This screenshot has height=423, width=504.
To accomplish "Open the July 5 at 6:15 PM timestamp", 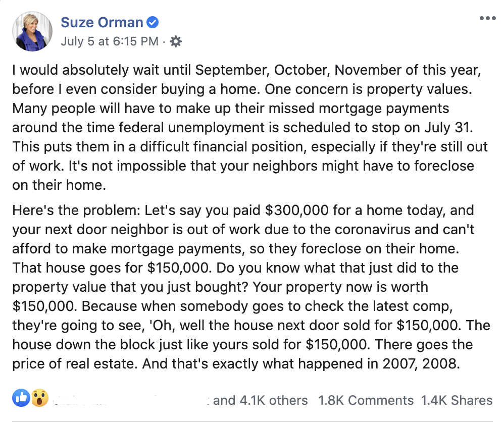I will [109, 41].
